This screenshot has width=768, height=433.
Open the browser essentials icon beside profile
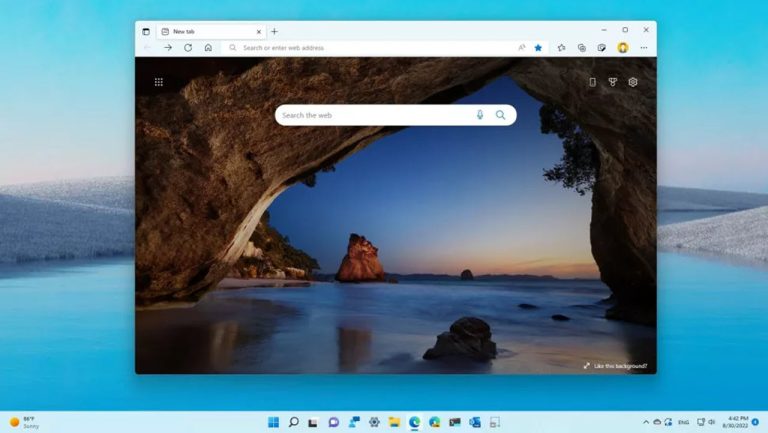[x=601, y=48]
